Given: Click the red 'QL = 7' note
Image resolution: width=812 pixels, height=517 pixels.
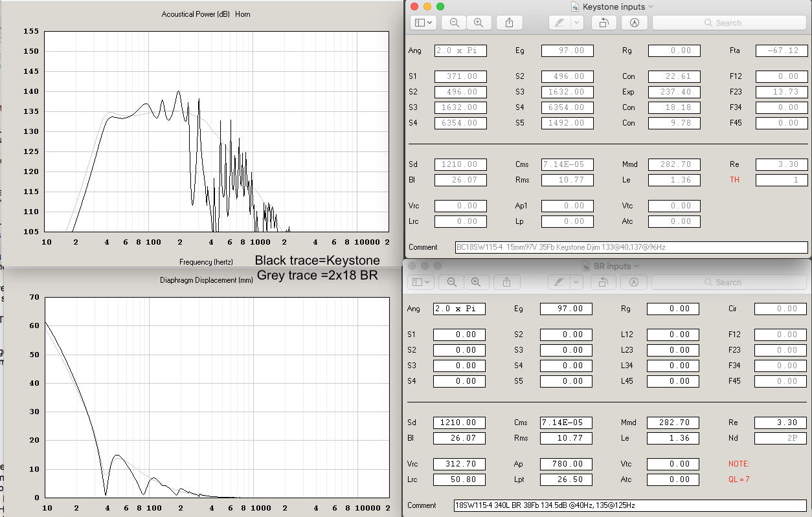Looking at the screenshot, I should 739,479.
